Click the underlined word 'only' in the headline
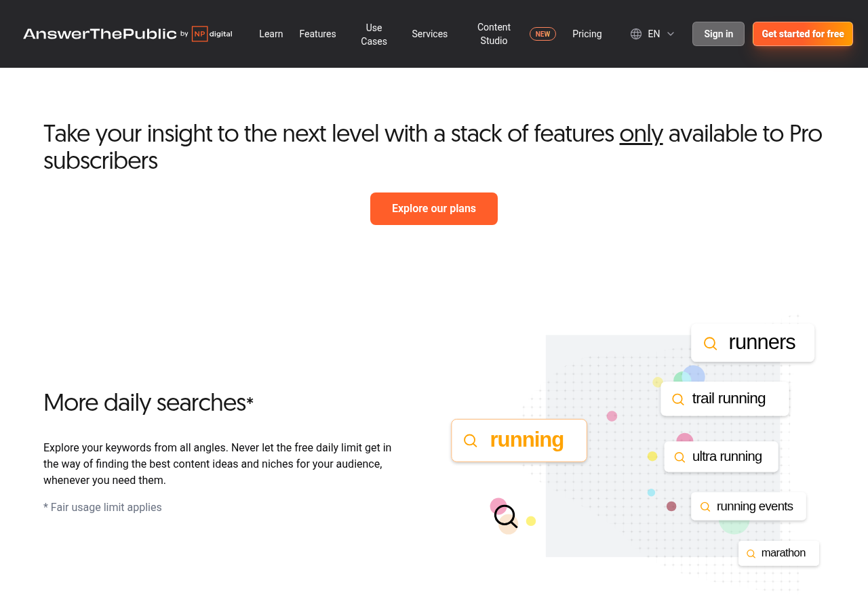Image resolution: width=868 pixels, height=610 pixels. [641, 134]
